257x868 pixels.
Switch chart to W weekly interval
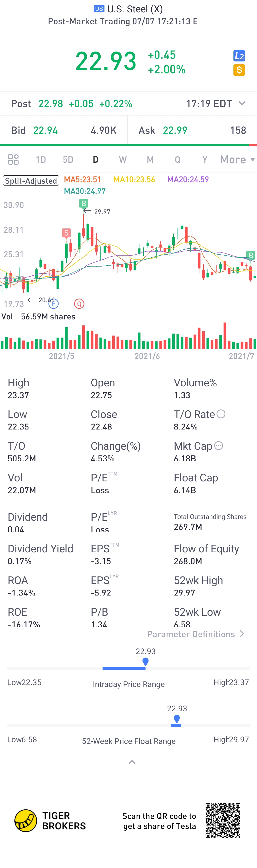tap(123, 159)
